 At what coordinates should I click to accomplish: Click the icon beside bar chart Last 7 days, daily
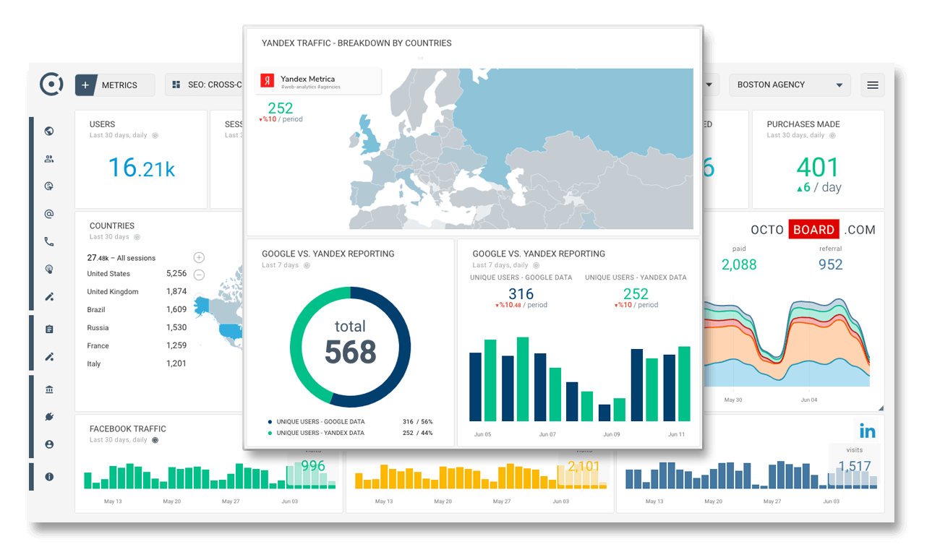pyautogui.click(x=537, y=266)
